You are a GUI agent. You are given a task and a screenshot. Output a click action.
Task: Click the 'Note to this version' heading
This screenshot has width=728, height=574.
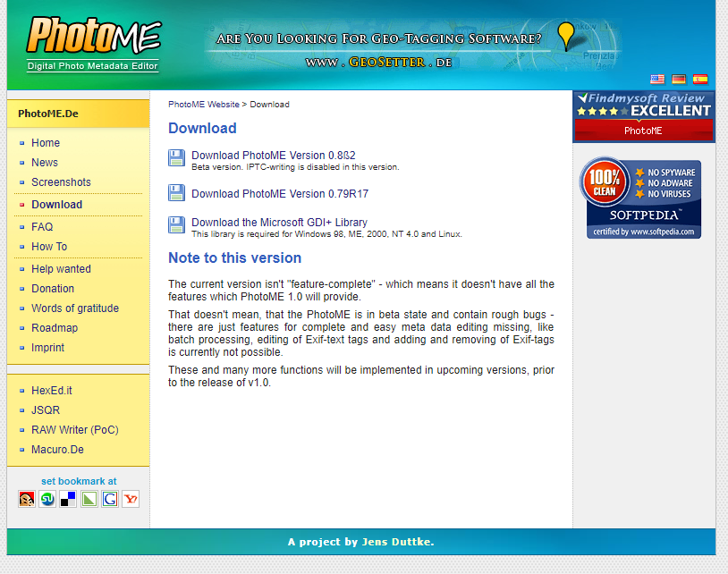pyautogui.click(x=235, y=258)
